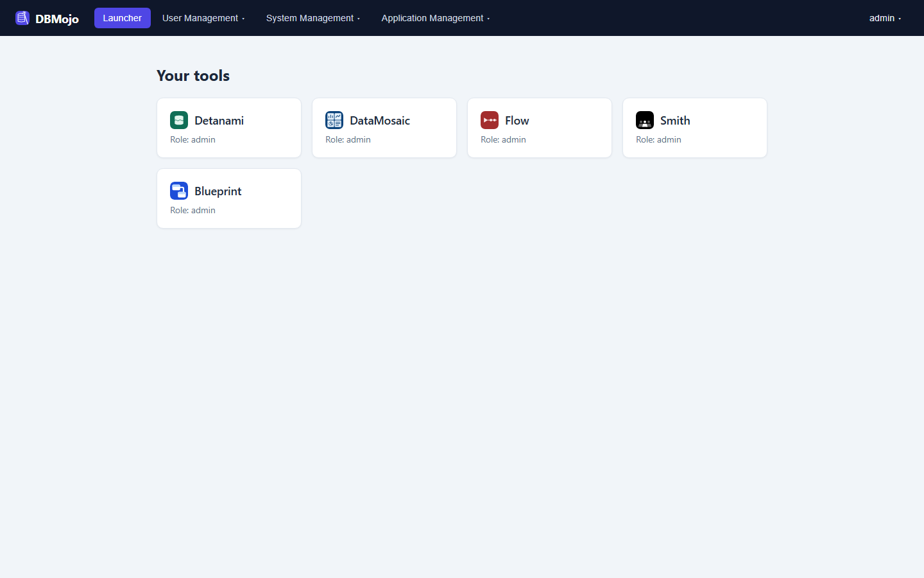Viewport: 924px width, 578px height.
Task: Launch the Flow tool title
Action: (517, 120)
